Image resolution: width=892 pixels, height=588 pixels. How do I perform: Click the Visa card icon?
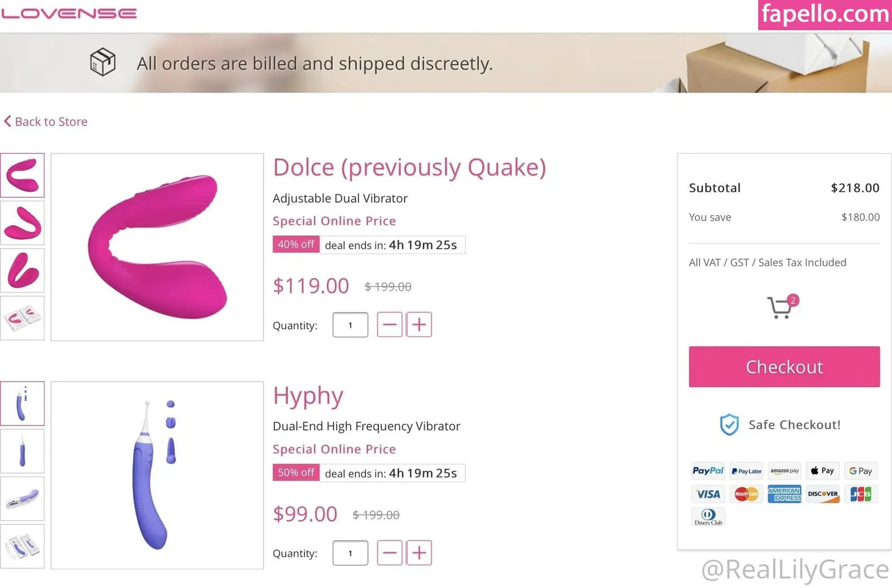707,494
